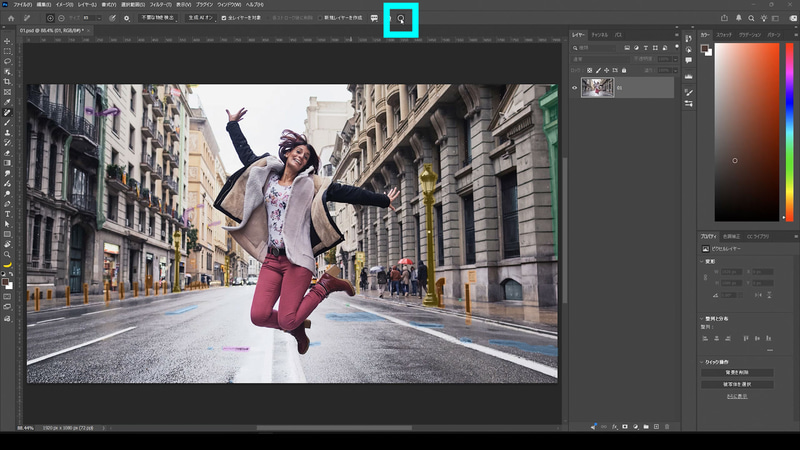800x450 pixels.
Task: Switch to the チャンネル tab
Action: click(x=599, y=35)
